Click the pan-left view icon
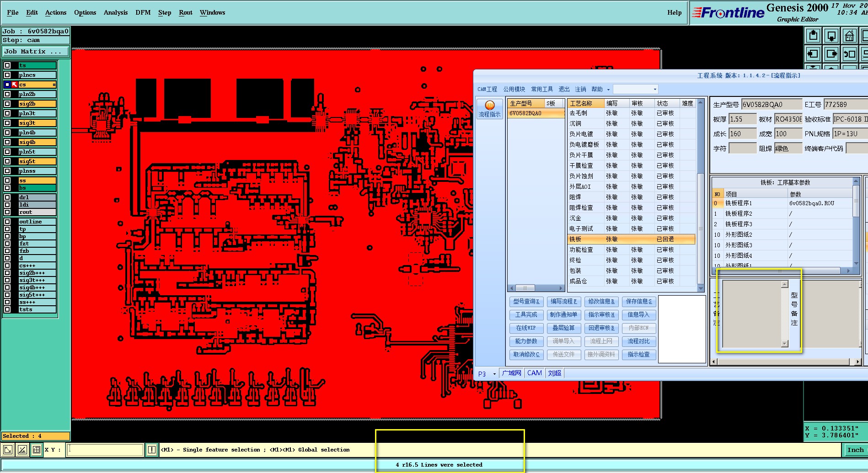 point(813,53)
